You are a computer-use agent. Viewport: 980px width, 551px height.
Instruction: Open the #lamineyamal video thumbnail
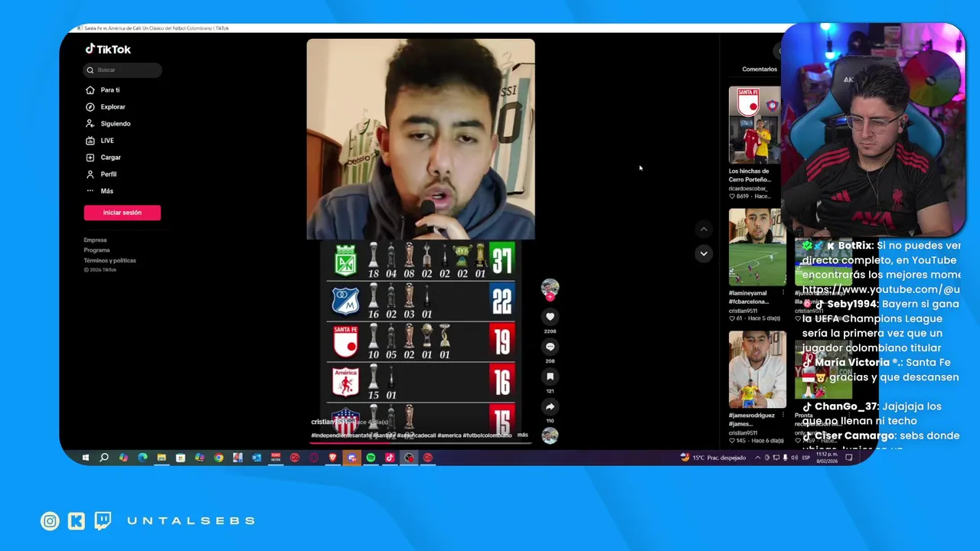coord(757,246)
